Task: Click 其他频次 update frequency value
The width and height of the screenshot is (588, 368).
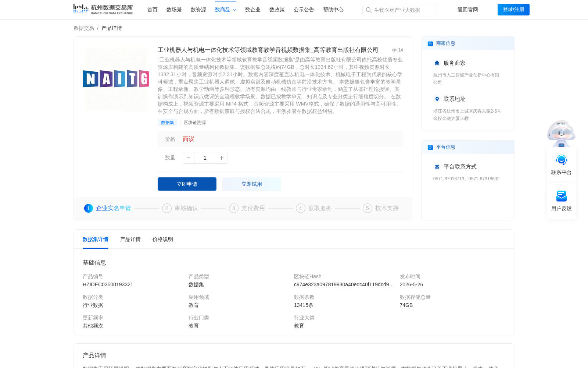Action: tap(93, 326)
